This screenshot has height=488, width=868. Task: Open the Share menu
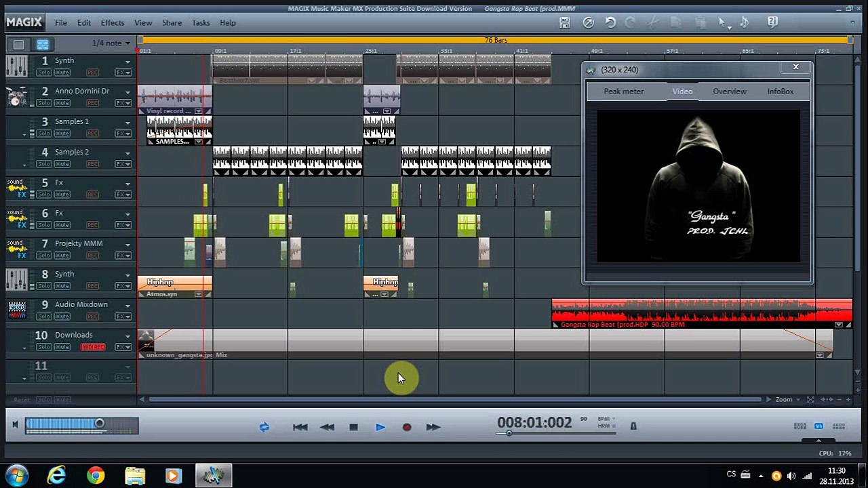(x=172, y=23)
